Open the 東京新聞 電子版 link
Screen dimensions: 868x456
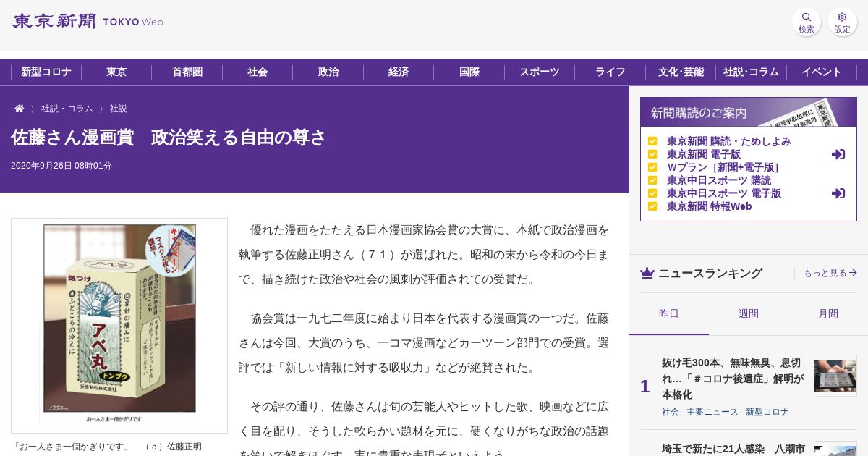tap(704, 154)
